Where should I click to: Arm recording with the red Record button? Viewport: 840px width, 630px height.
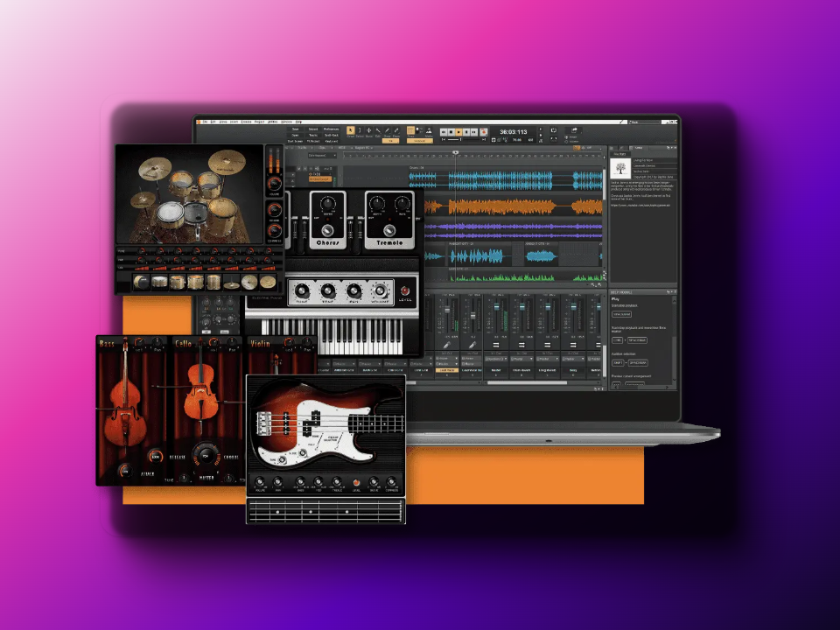pos(483,132)
